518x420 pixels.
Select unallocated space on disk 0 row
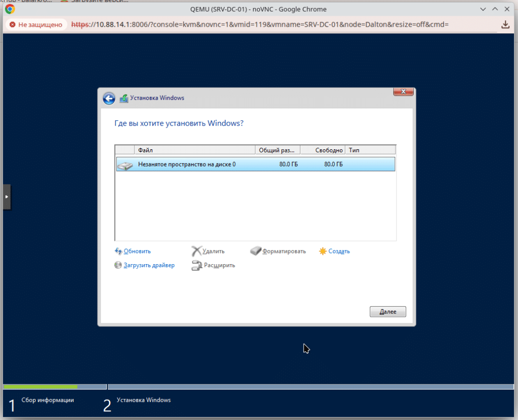tap(255, 164)
